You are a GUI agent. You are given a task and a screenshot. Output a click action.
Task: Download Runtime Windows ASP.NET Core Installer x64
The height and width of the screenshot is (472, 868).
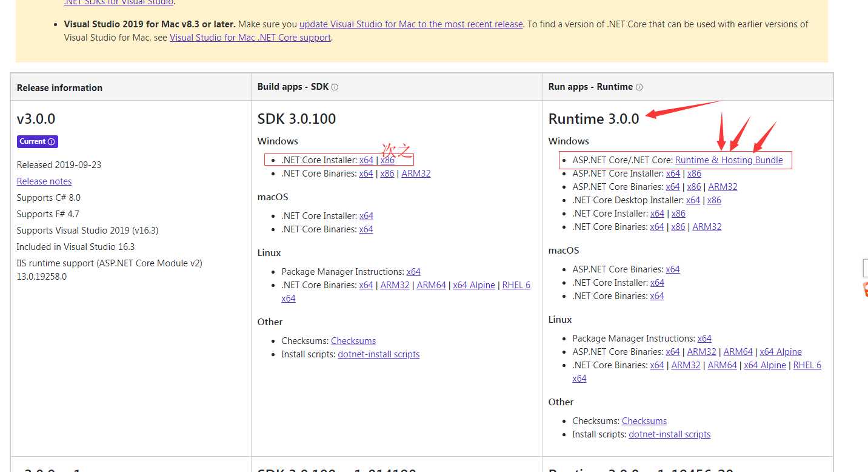coord(673,174)
